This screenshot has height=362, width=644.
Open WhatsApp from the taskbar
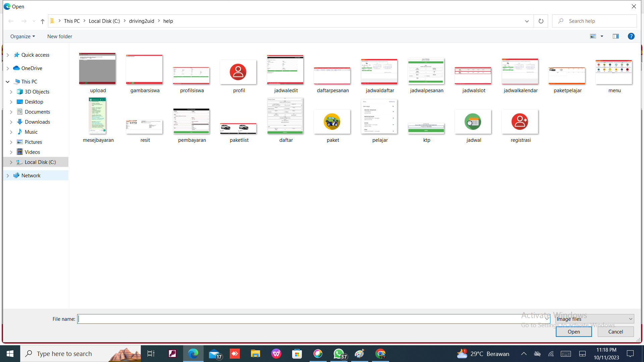[339, 354]
